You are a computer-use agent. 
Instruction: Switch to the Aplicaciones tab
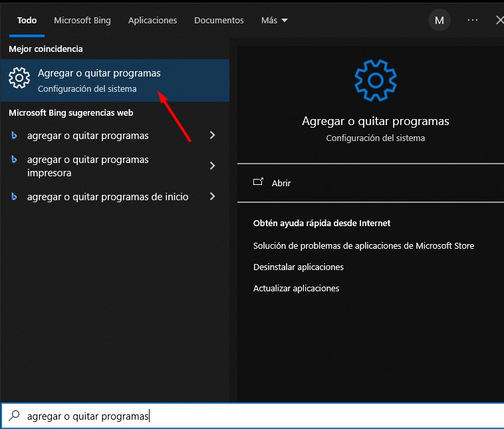pos(153,20)
